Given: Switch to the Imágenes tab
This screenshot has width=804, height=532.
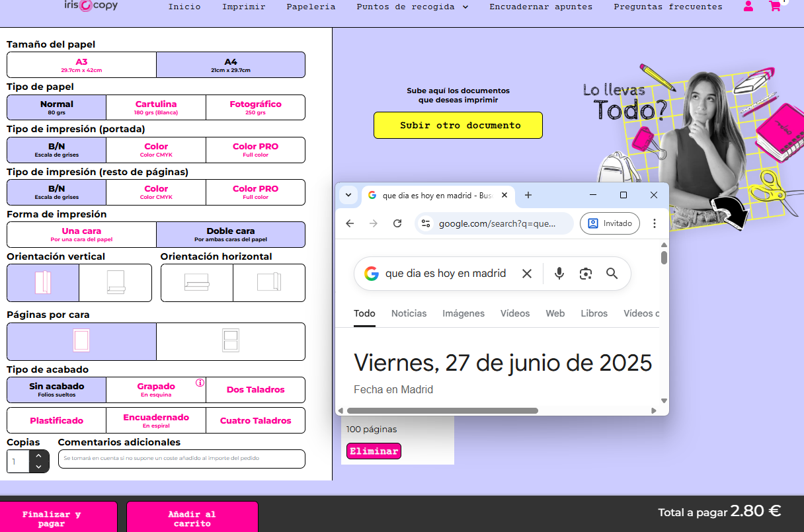Looking at the screenshot, I should pos(463,313).
